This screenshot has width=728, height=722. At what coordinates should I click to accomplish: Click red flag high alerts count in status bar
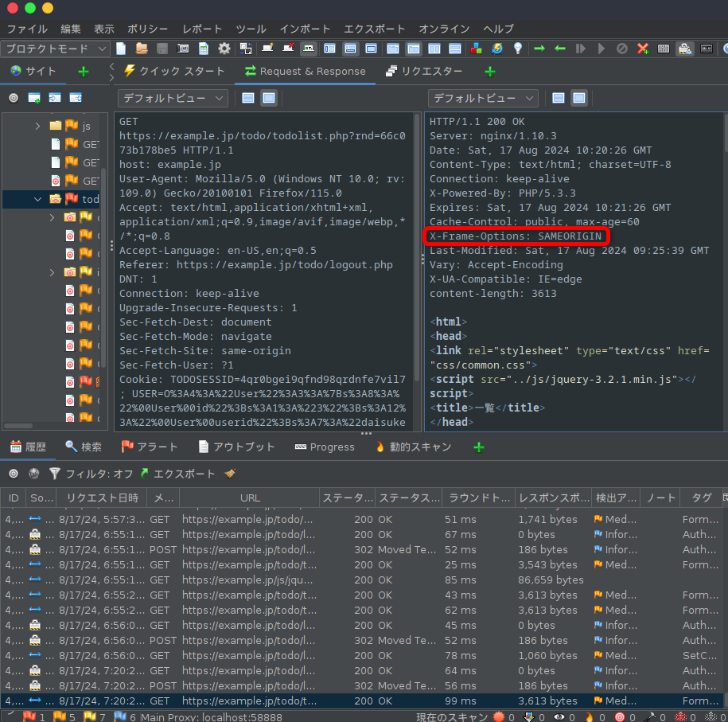tap(34, 717)
